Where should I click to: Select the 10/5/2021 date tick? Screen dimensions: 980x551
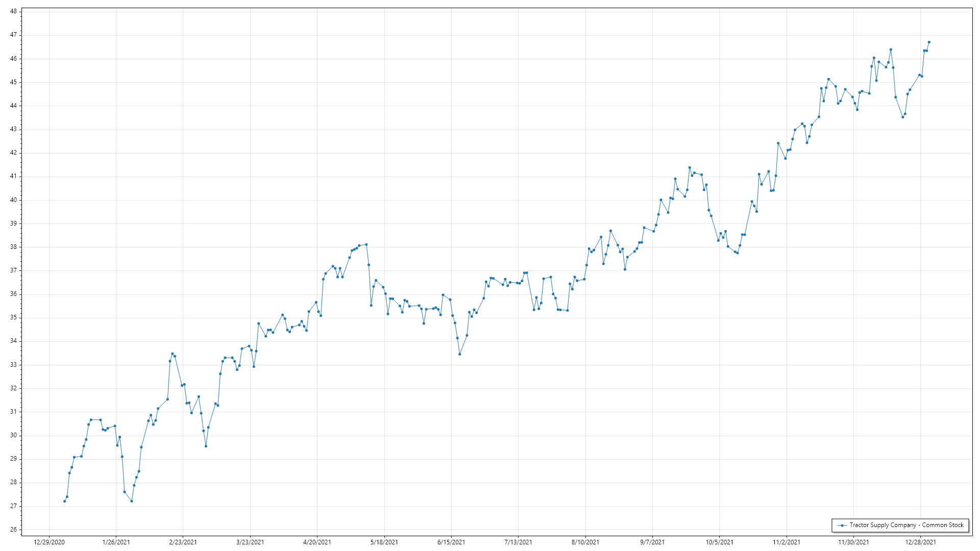[x=720, y=542]
